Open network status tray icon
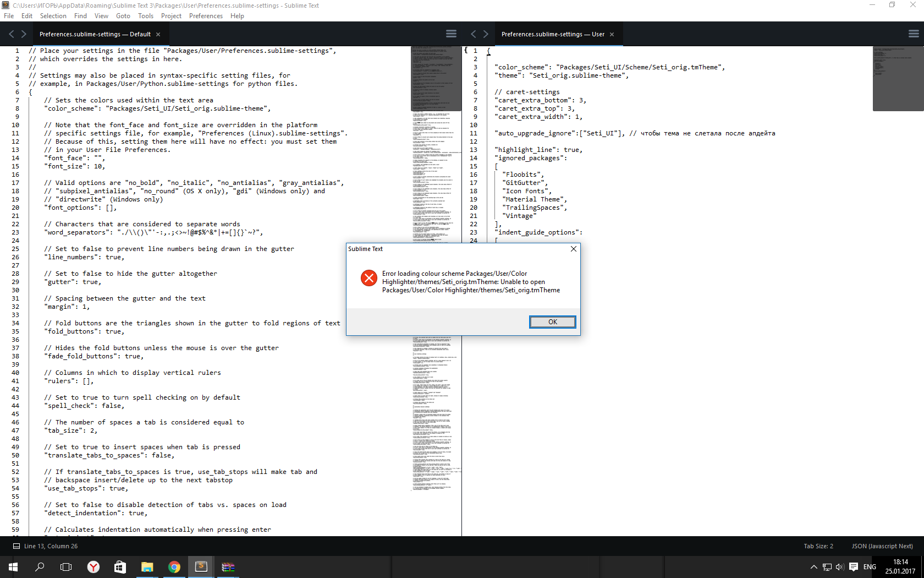 click(x=827, y=567)
